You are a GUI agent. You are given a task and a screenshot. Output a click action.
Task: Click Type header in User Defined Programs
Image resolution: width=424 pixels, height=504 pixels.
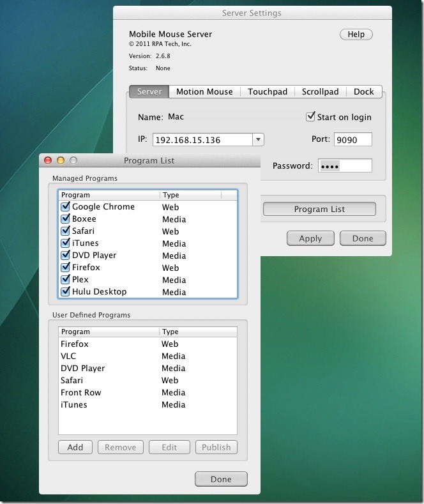point(198,332)
